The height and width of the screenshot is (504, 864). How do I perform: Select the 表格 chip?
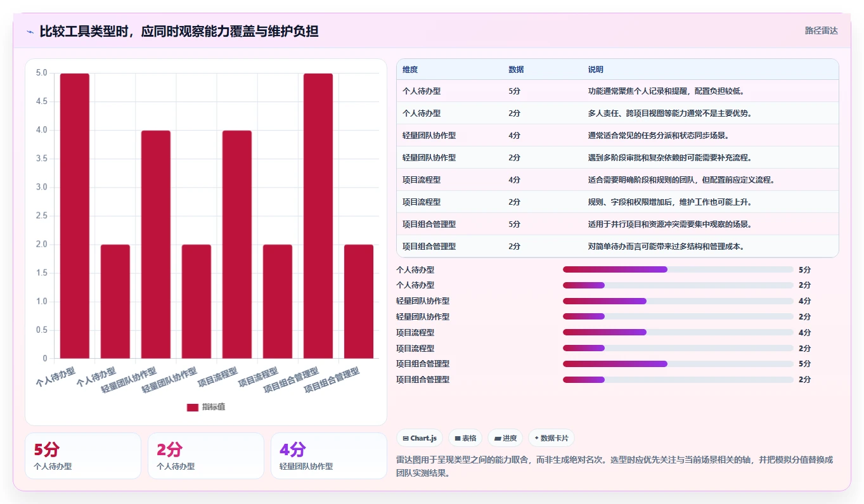tap(465, 438)
